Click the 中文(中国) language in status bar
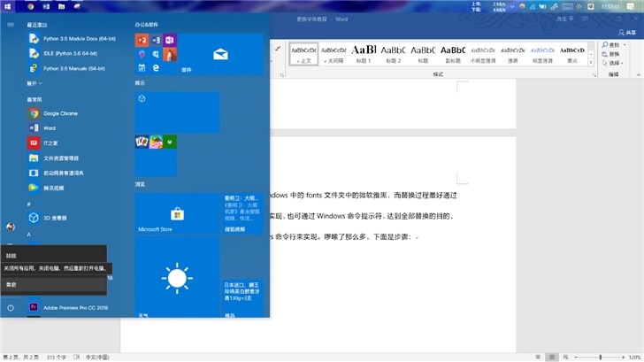 97,358
